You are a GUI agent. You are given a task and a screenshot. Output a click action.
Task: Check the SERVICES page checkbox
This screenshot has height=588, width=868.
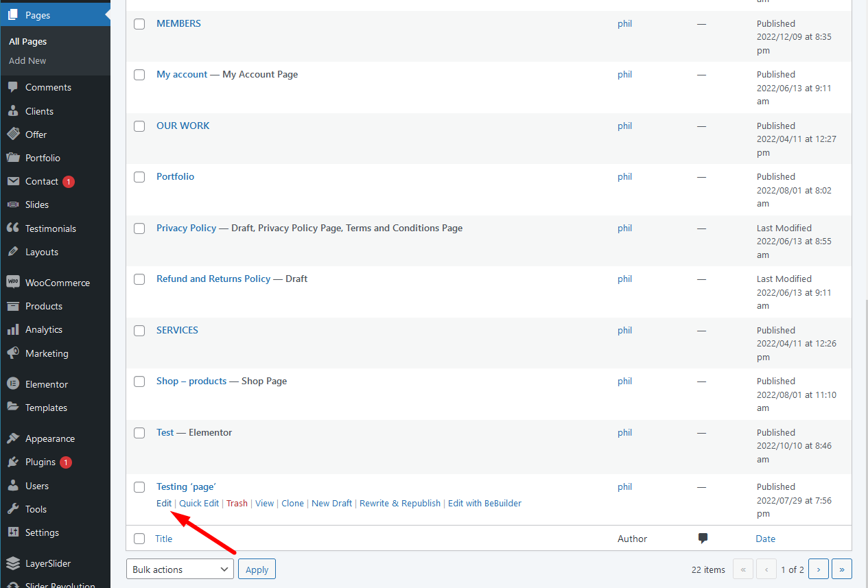click(x=139, y=331)
